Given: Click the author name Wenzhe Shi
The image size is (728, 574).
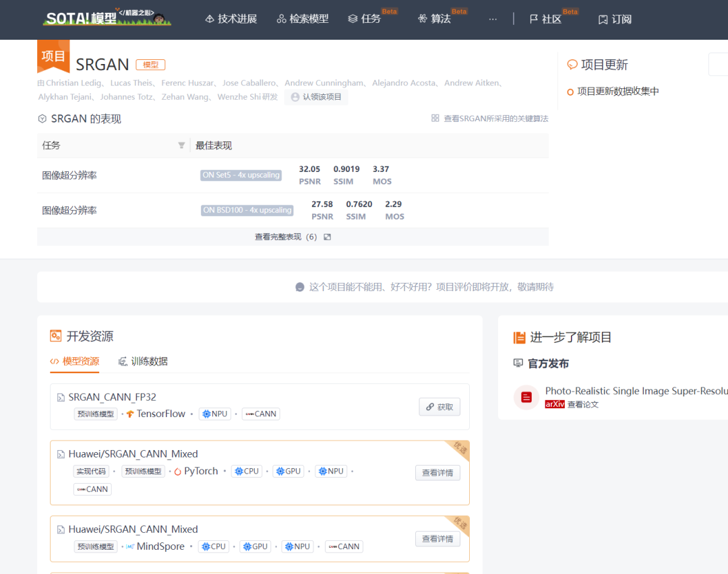Looking at the screenshot, I should click(x=239, y=97).
